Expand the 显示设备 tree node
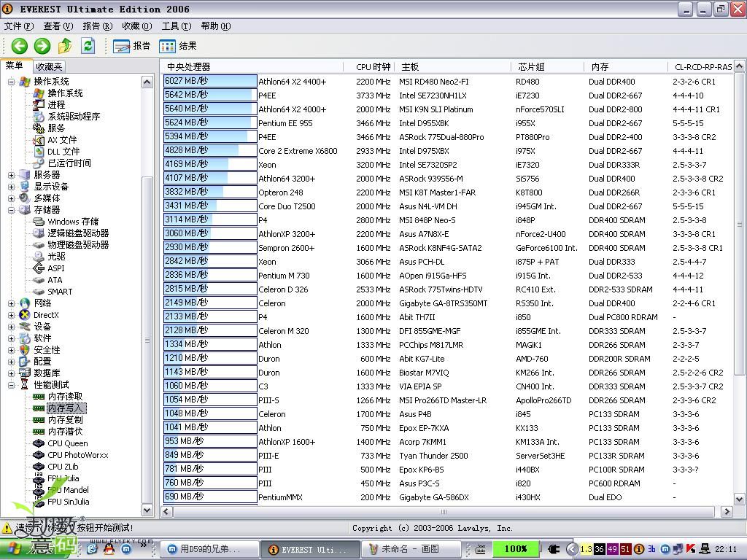 coord(12,186)
